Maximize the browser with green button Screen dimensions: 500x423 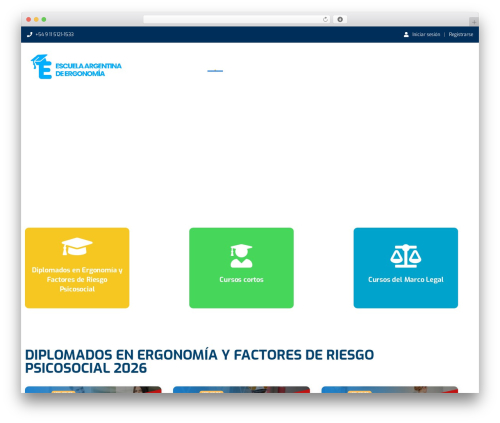(x=44, y=19)
